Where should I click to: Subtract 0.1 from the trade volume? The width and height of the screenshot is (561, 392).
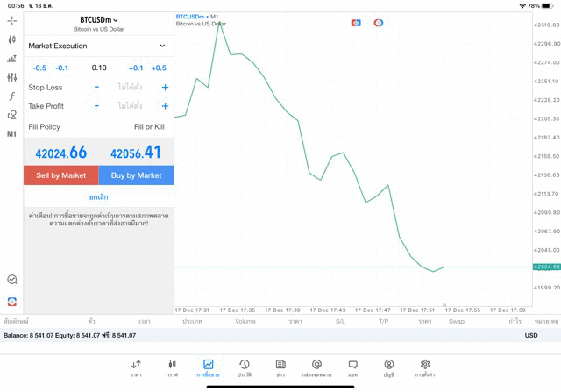(x=62, y=68)
